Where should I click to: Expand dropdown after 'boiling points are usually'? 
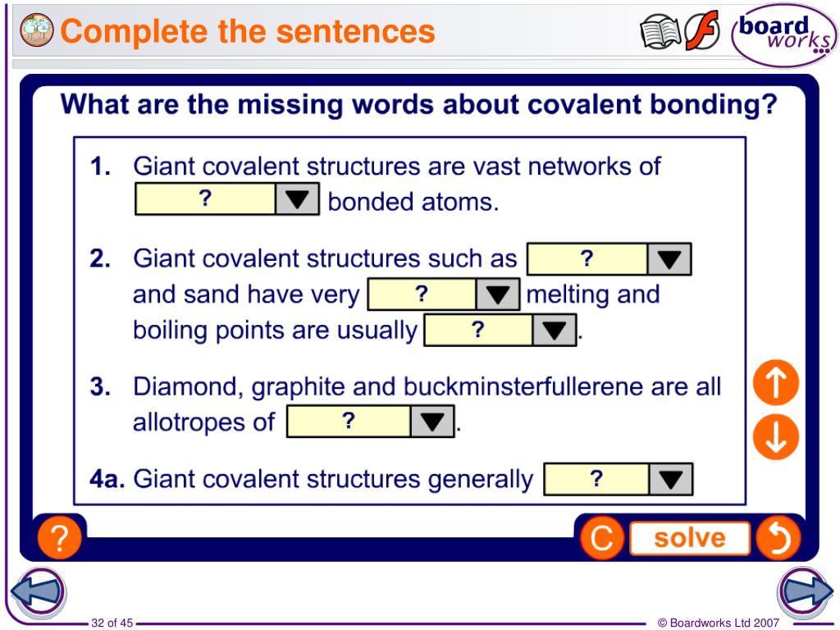pos(554,330)
